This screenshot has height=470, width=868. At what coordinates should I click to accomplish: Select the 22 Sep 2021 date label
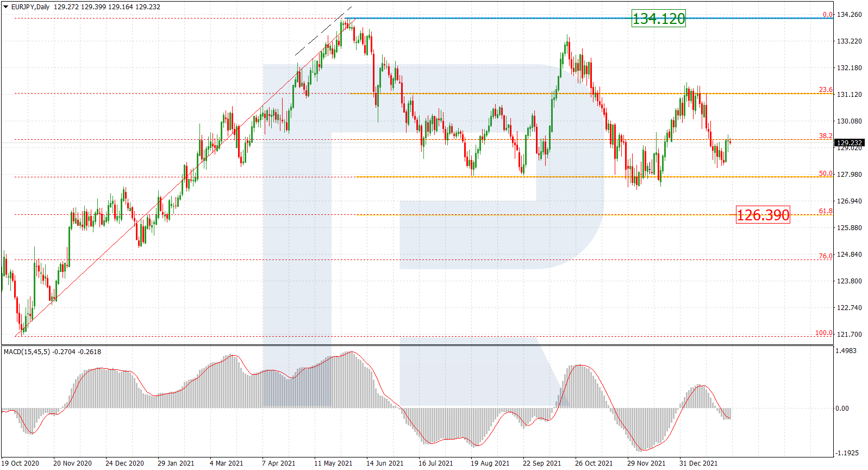pos(542,463)
